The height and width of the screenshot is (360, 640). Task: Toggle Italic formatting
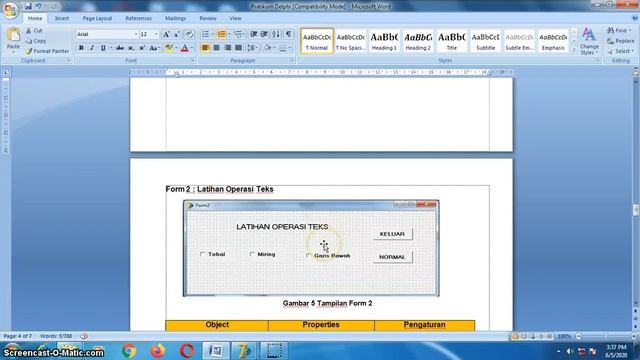tap(92, 48)
